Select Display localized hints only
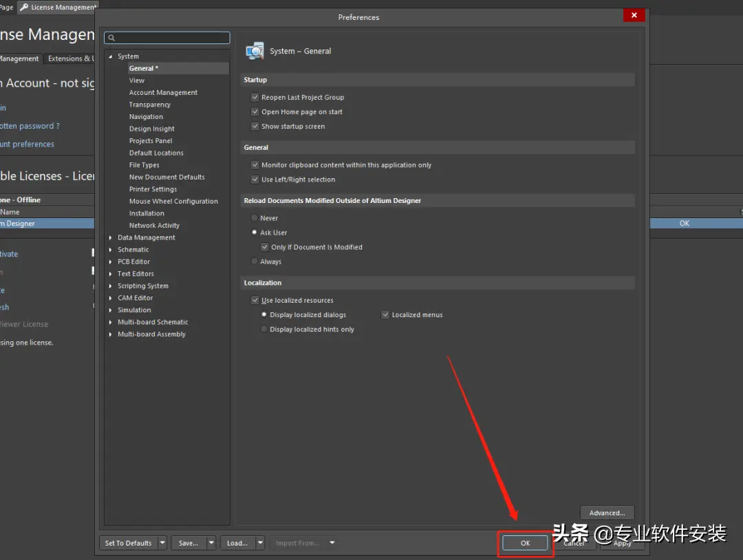Screen dimensions: 743x560 click(264, 329)
